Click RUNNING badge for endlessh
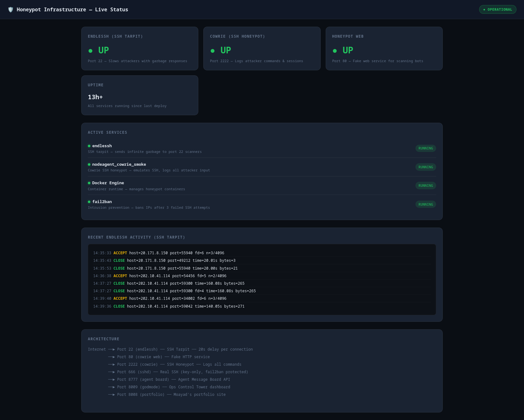The image size is (524, 420). (426, 148)
